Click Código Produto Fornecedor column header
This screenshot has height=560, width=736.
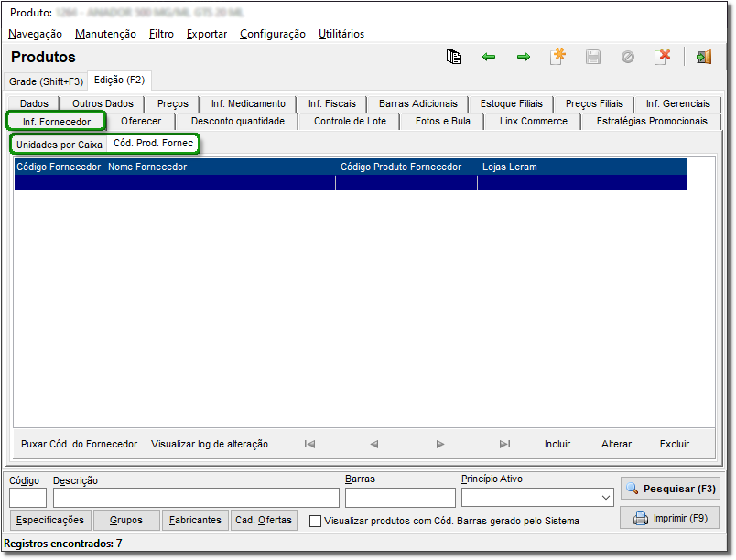click(x=406, y=167)
